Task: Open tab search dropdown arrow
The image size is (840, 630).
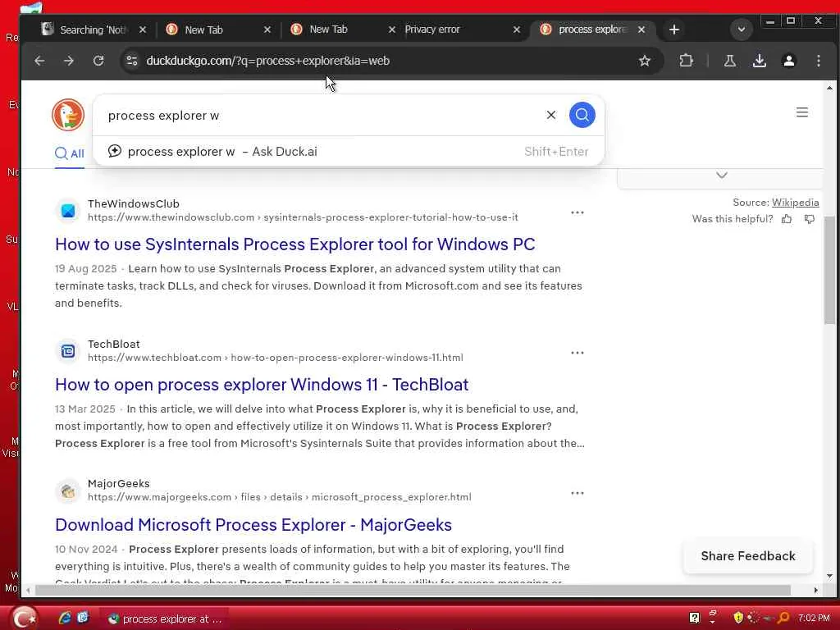Action: click(x=742, y=30)
